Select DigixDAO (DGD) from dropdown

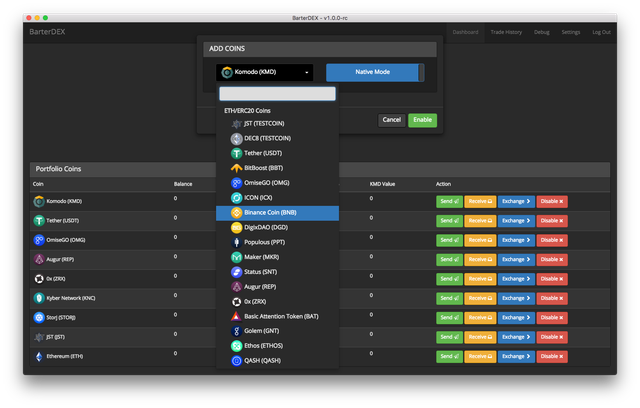click(278, 227)
